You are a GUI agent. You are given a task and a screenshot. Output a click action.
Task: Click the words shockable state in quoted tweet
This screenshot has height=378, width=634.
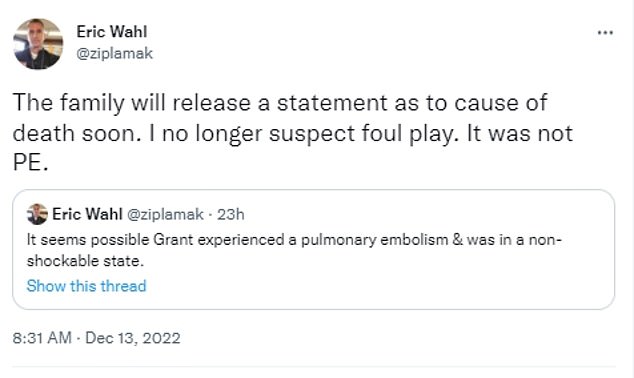[x=85, y=261]
